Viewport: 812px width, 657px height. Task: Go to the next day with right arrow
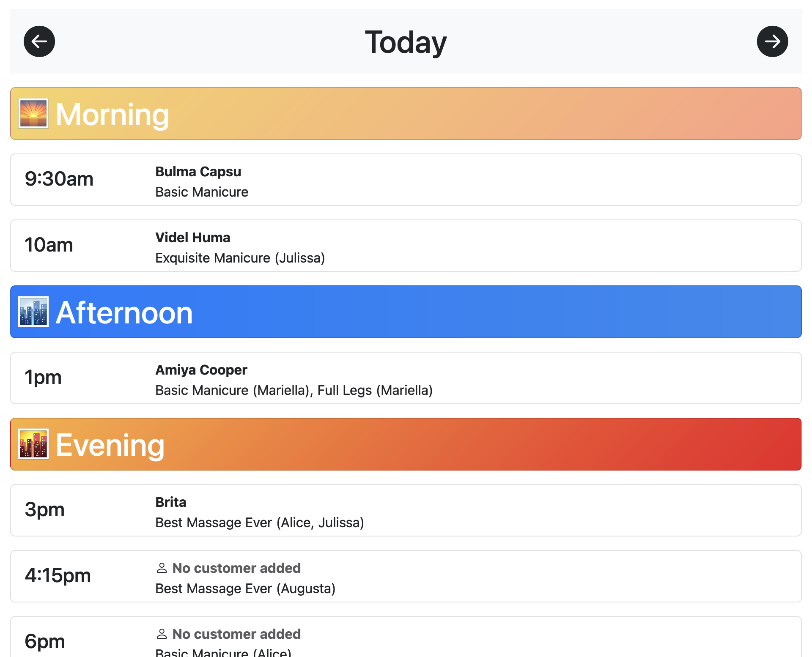click(x=772, y=41)
